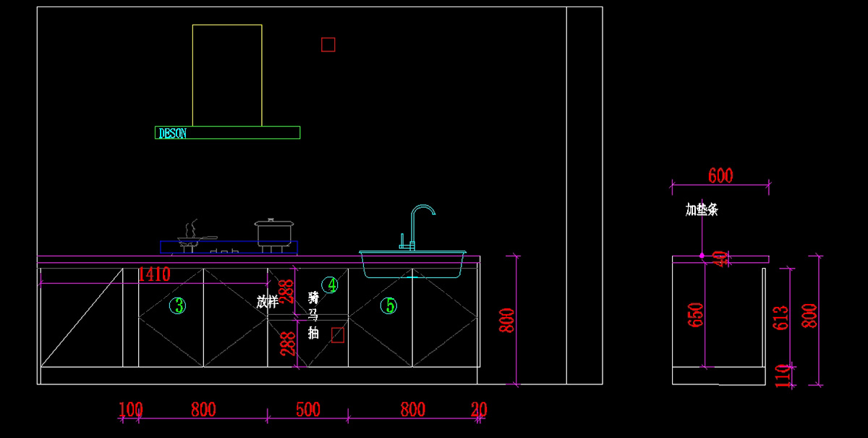Image resolution: width=868 pixels, height=438 pixels.
Task: Click the 100 dimension at bottom left
Action: point(130,410)
